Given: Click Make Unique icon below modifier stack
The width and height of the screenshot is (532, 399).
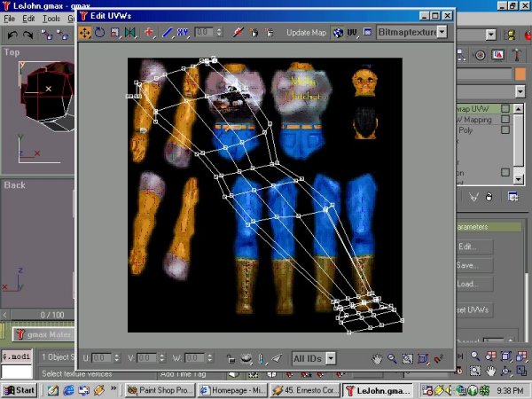Looking at the screenshot, I should (473, 197).
